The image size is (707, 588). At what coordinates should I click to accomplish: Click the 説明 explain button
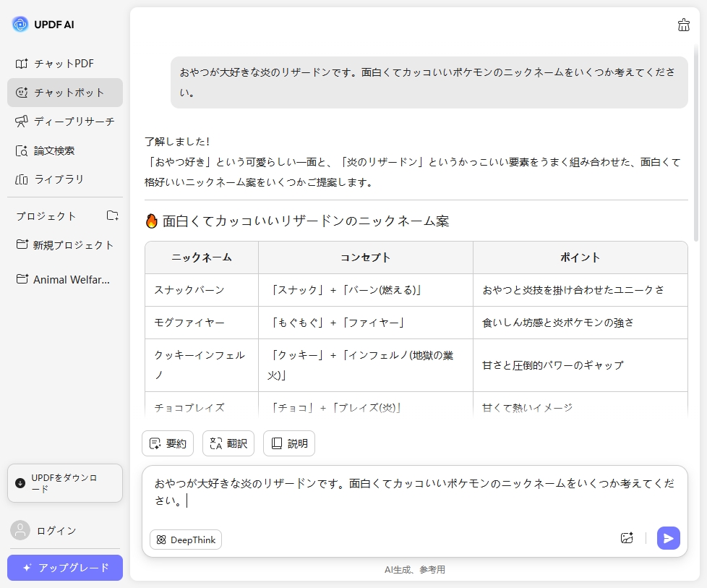(288, 443)
